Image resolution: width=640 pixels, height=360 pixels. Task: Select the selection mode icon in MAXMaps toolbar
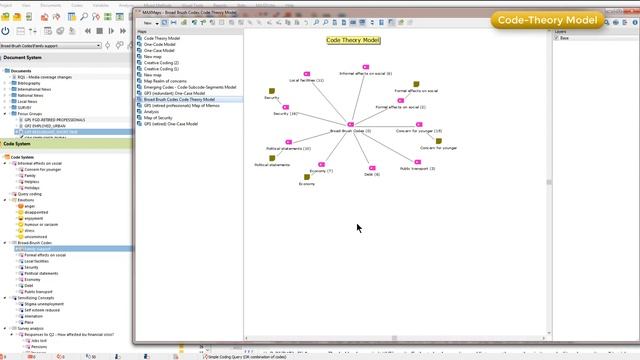pyautogui.click(x=164, y=22)
